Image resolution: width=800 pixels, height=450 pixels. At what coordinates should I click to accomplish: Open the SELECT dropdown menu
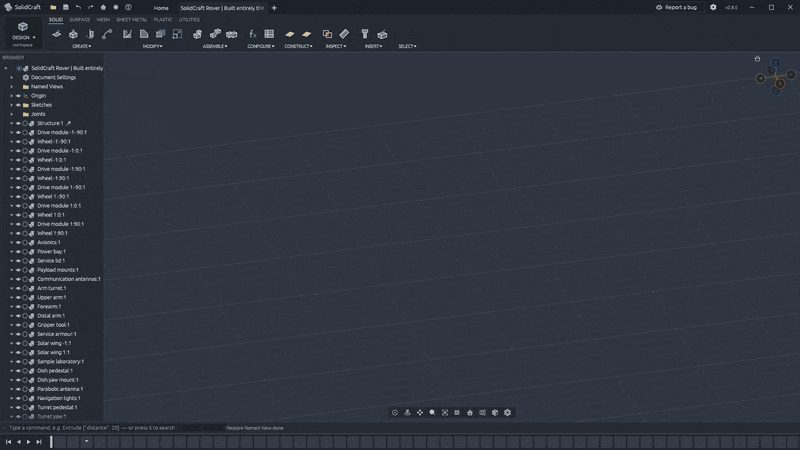tap(407, 46)
